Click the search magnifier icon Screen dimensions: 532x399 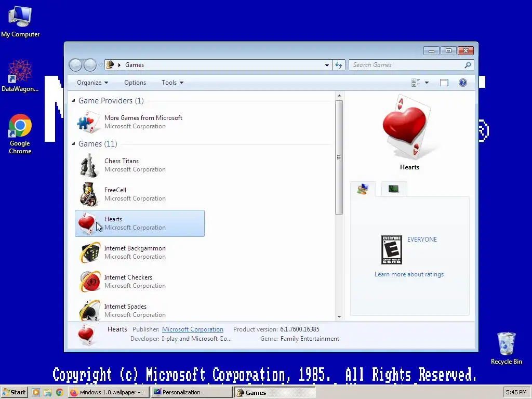click(468, 65)
